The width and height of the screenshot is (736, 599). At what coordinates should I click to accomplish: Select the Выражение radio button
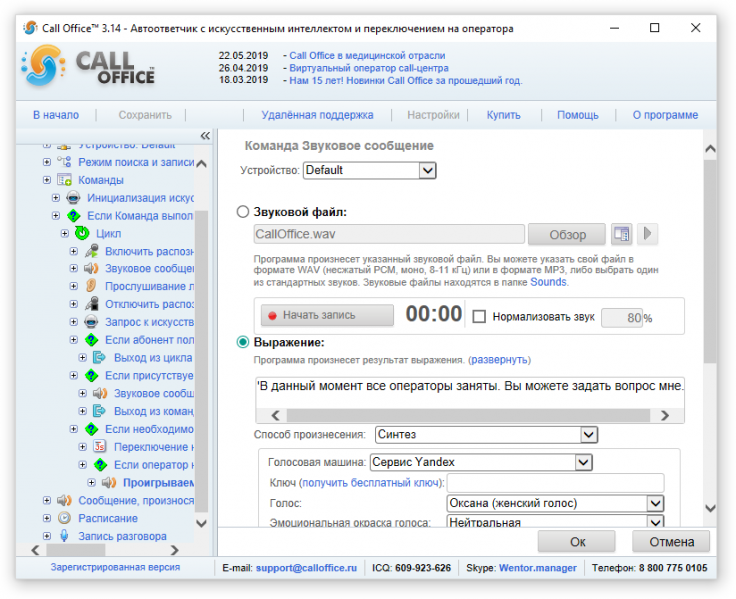tap(243, 342)
